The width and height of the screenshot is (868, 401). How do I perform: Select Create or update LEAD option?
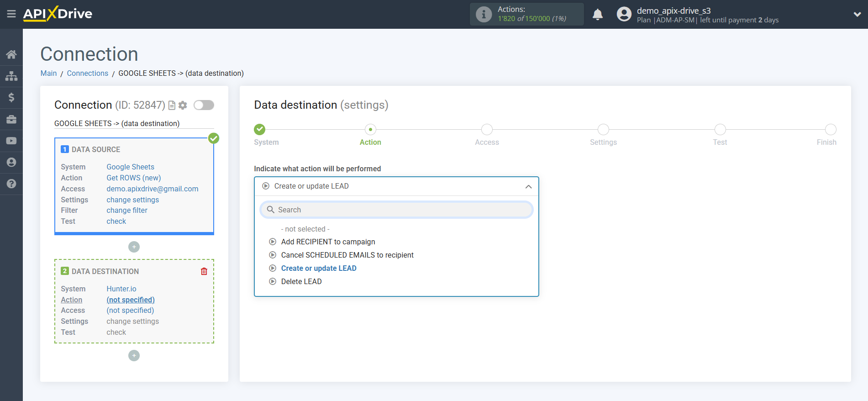tap(319, 268)
